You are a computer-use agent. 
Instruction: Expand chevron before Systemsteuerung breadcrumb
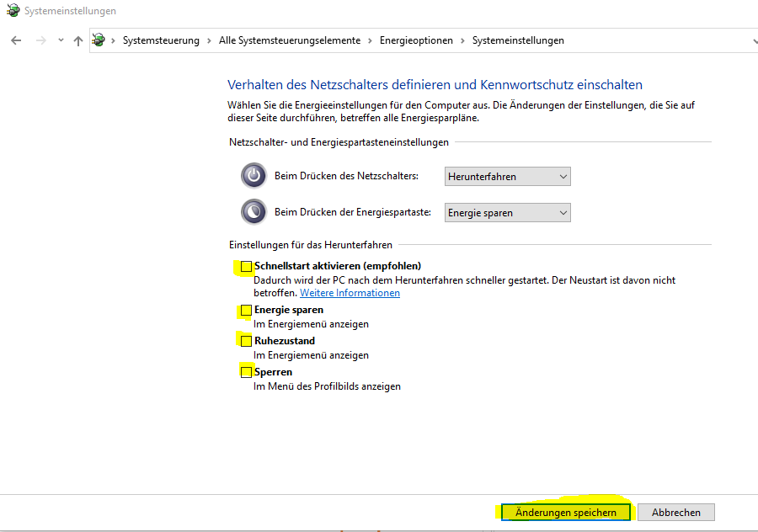(x=113, y=40)
